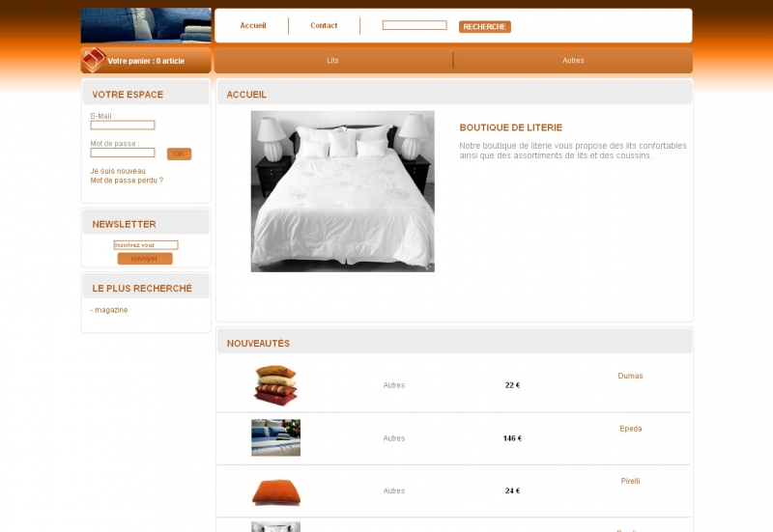The height and width of the screenshot is (532, 773).
Task: Click the 24 € price
Action: (512, 490)
